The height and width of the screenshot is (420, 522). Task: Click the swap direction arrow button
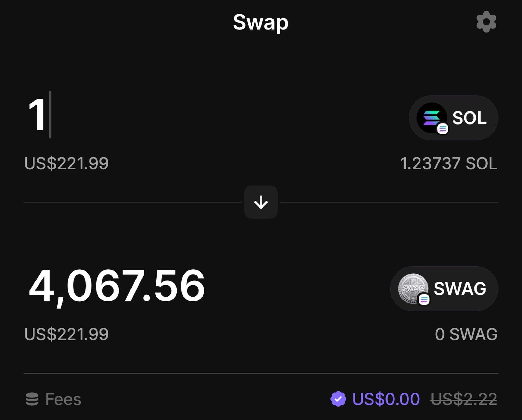(x=261, y=202)
